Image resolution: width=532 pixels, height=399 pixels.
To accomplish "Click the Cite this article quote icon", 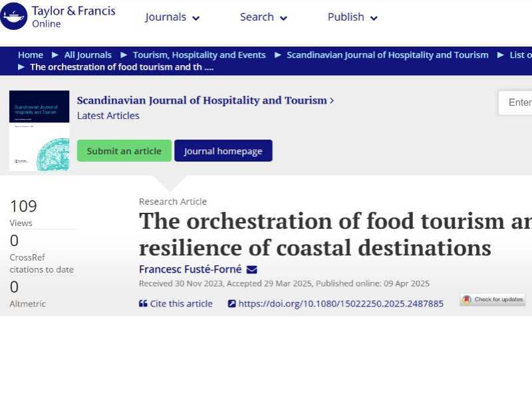I will tap(143, 304).
